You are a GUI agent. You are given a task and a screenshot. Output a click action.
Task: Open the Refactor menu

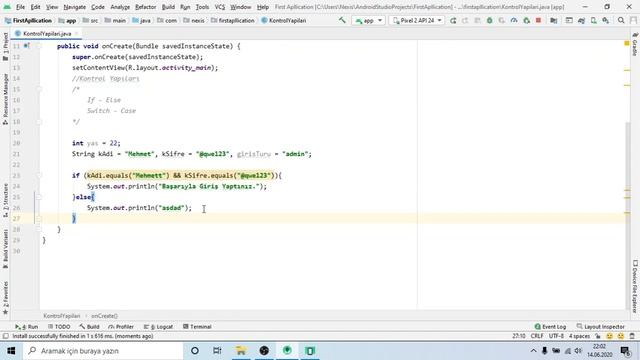click(146, 7)
